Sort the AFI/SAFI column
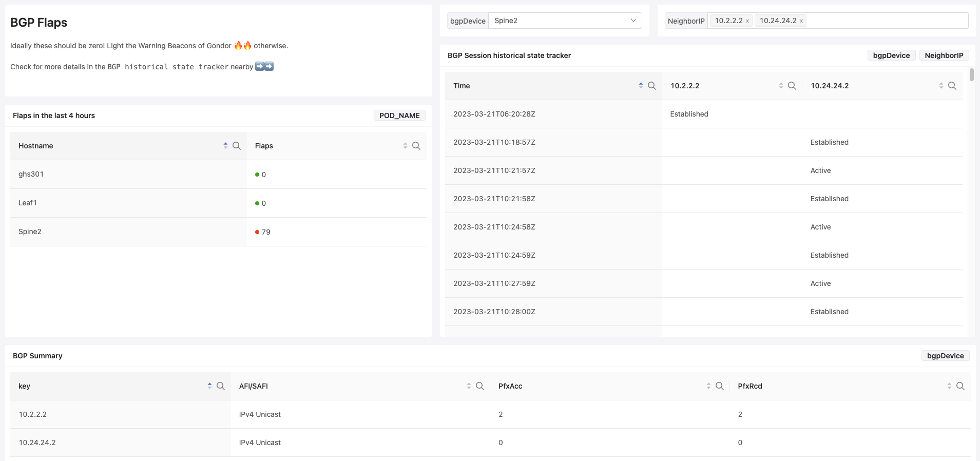980x461 pixels. (469, 386)
